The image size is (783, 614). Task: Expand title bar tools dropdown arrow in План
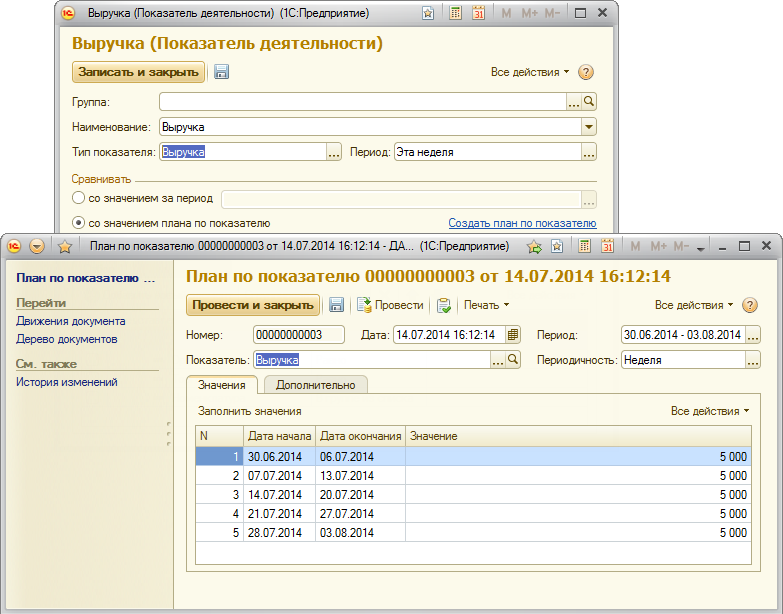pyautogui.click(x=701, y=248)
